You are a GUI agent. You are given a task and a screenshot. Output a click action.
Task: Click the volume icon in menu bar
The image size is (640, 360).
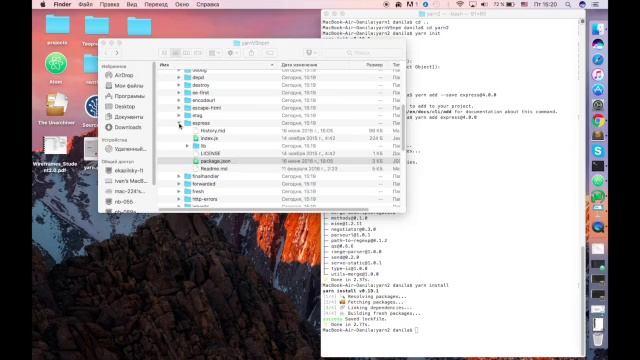point(484,4)
